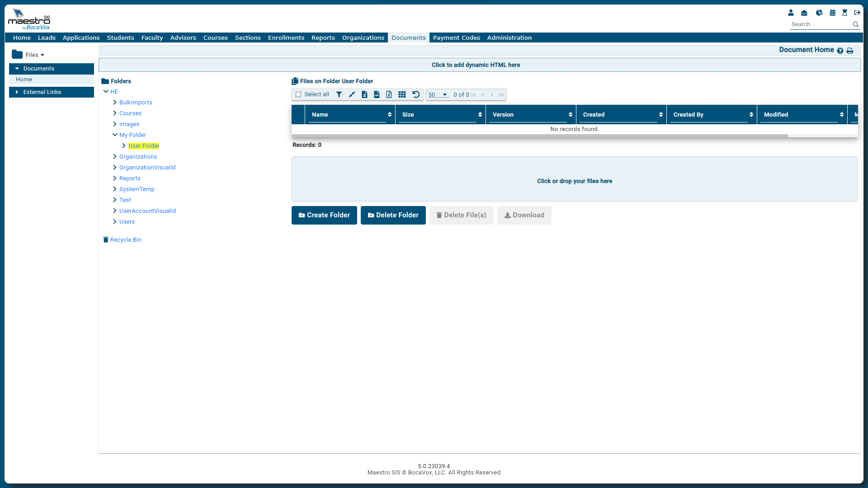
Task: Click the filter funnel icon in the files toolbar
Action: point(339,94)
